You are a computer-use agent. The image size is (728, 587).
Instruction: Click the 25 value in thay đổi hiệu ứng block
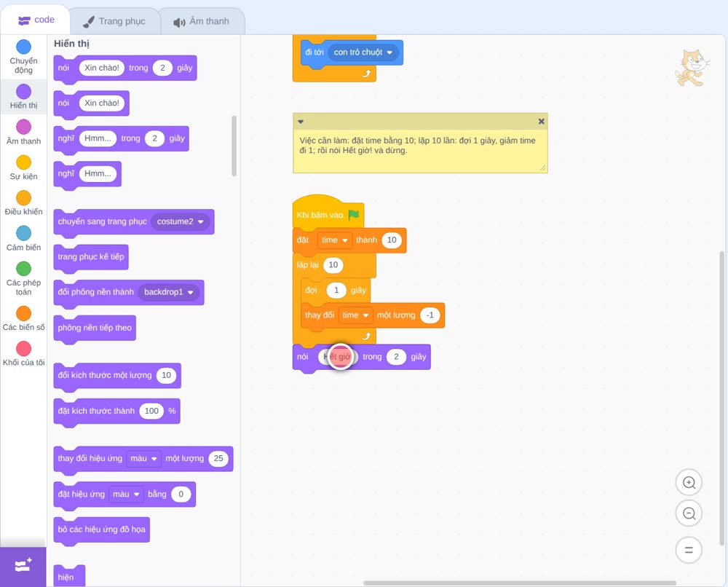pos(218,458)
